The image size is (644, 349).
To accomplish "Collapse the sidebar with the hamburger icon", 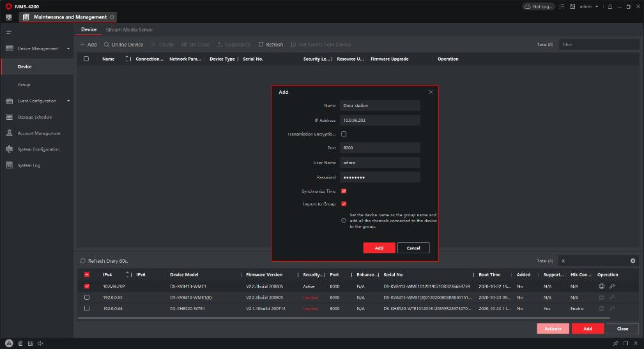I will (9, 32).
